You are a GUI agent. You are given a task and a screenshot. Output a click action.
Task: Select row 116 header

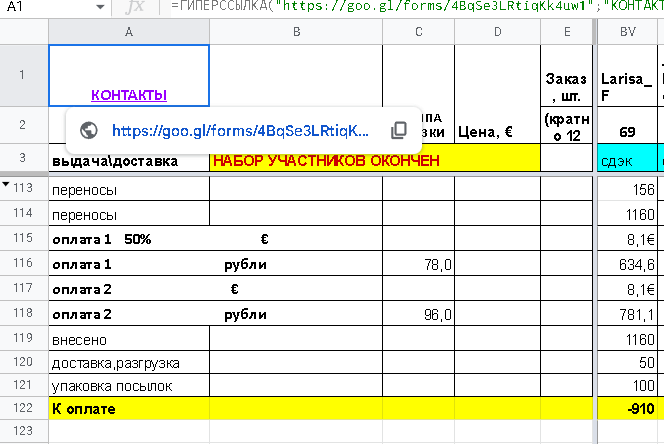point(23,265)
